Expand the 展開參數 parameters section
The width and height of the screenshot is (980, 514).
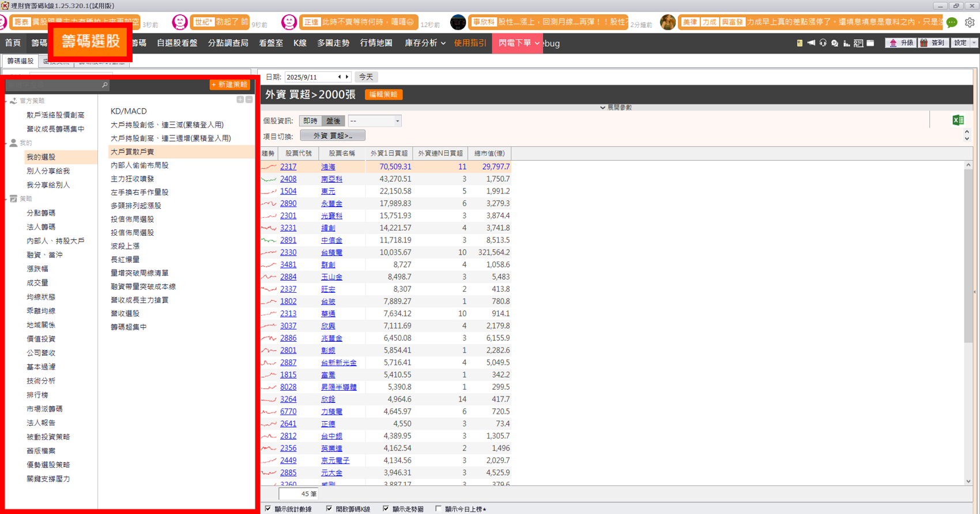tap(616, 108)
